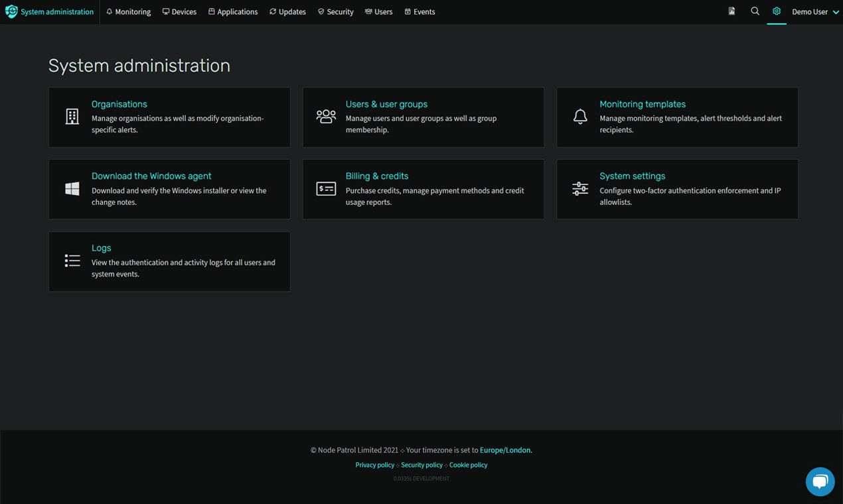
Task: Open the Organisations building icon
Action: pos(72,116)
